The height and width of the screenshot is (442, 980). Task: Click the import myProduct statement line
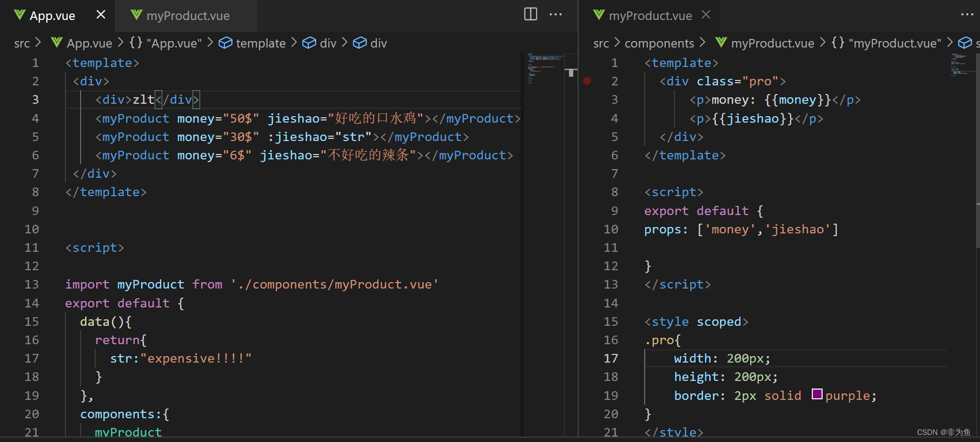click(251, 284)
